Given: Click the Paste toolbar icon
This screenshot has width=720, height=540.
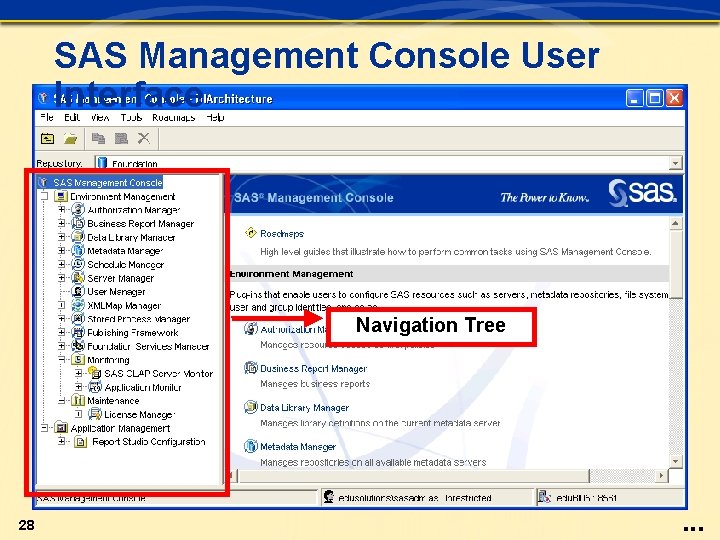Looking at the screenshot, I should click(x=121, y=138).
